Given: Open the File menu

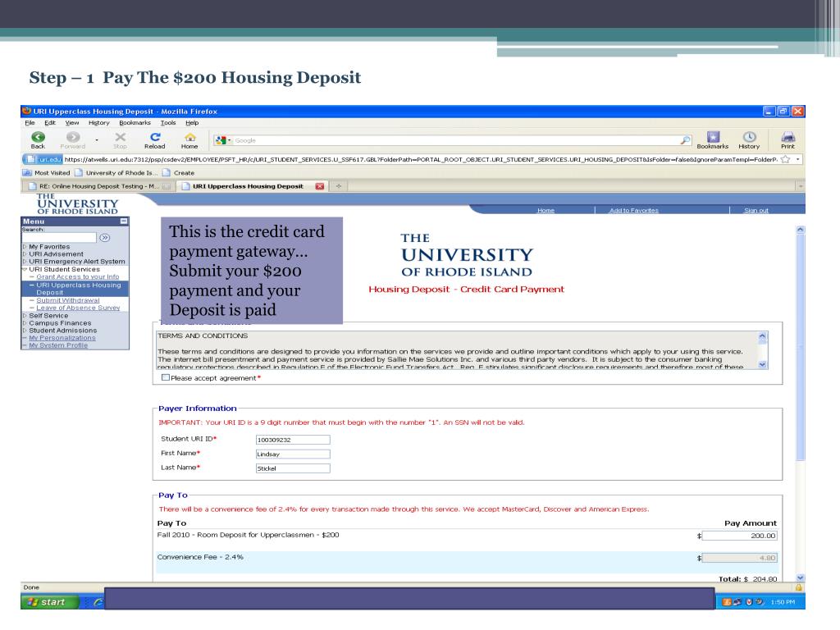Looking at the screenshot, I should coord(30,123).
